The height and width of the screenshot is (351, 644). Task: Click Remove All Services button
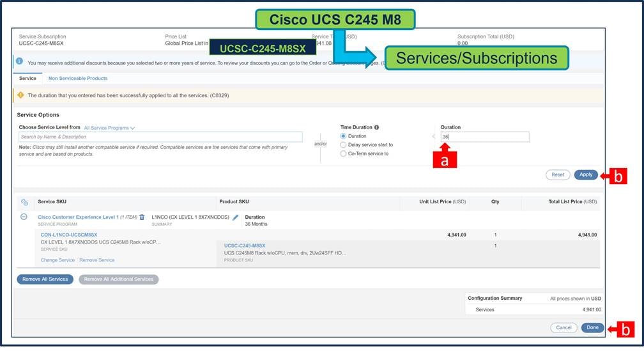[45, 279]
